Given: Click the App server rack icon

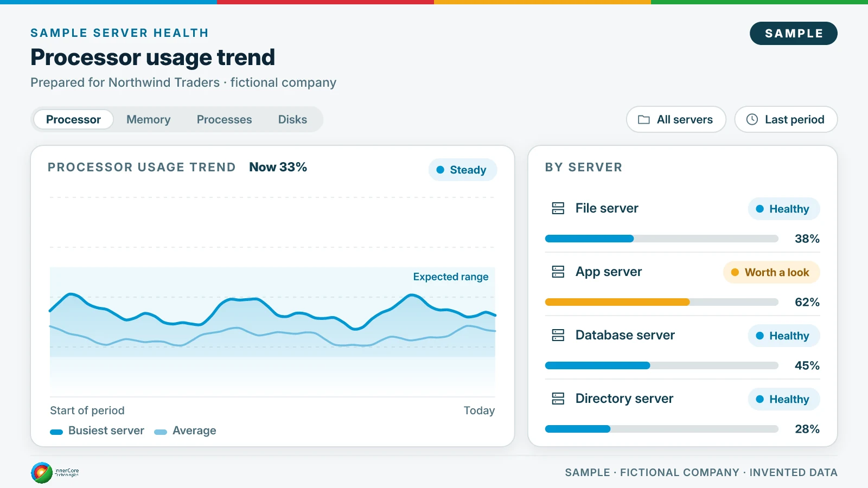Looking at the screenshot, I should (558, 272).
